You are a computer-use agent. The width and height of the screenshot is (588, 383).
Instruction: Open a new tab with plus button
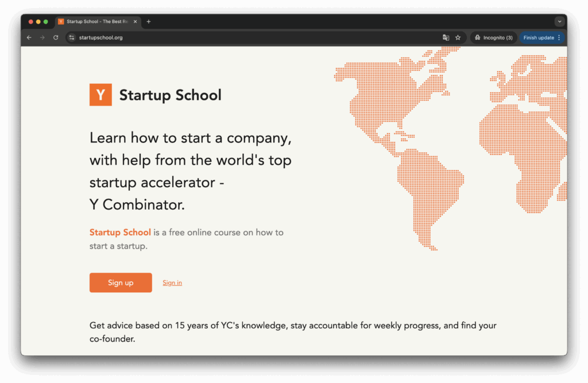coord(149,22)
